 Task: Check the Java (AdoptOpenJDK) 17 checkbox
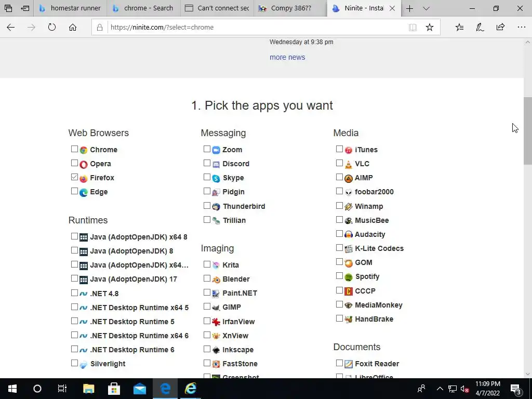pyautogui.click(x=75, y=278)
